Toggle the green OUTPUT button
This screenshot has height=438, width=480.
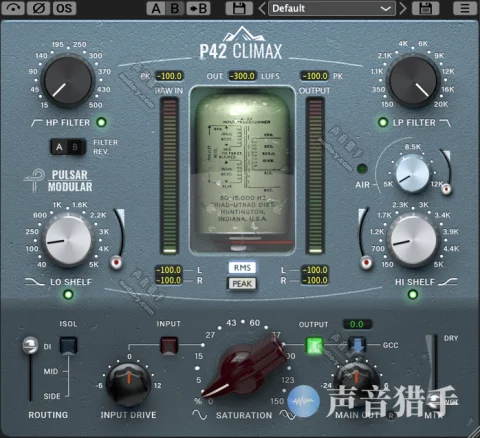[315, 345]
